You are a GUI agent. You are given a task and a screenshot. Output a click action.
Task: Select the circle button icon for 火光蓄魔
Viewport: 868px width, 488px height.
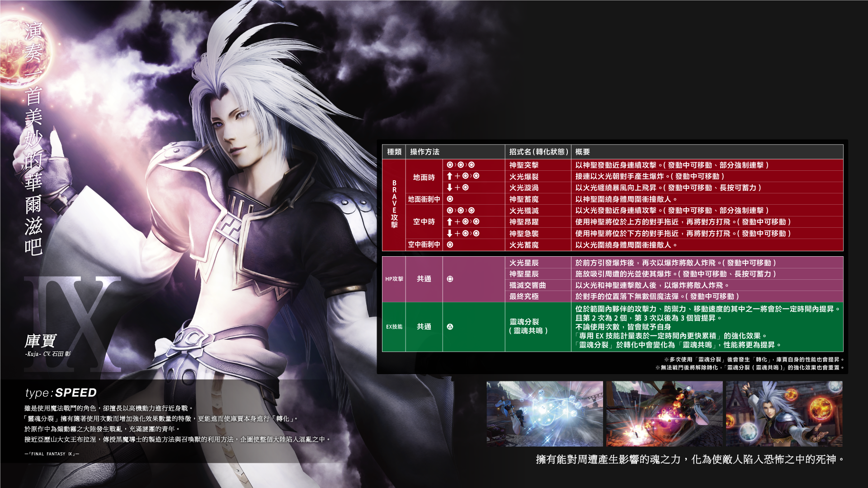(450, 244)
